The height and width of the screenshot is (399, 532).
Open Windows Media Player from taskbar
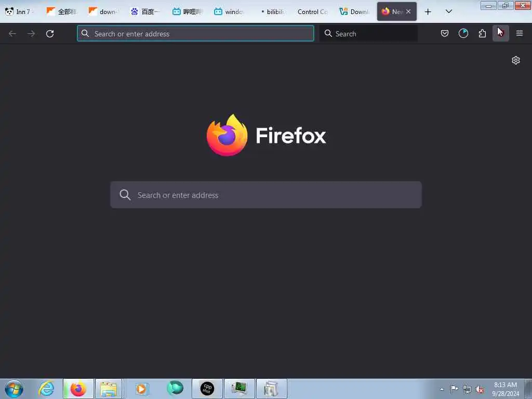pos(141,389)
